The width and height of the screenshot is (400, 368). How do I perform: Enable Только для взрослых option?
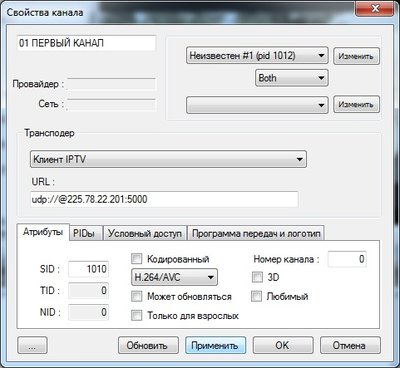pos(137,315)
